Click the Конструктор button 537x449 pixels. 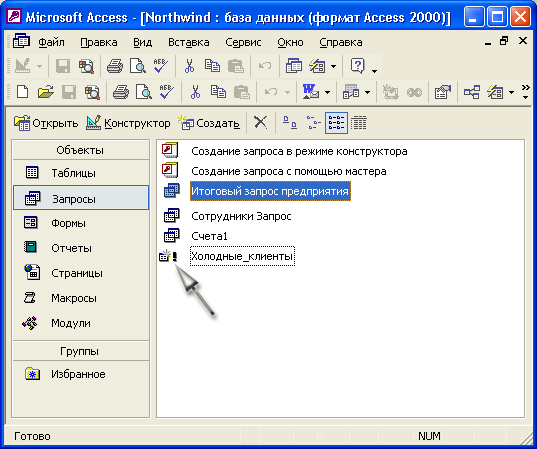click(128, 123)
